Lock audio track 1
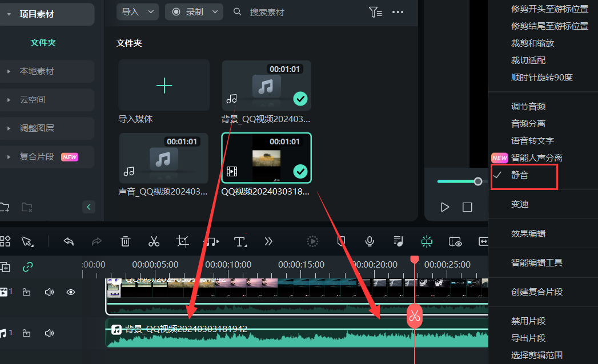Image resolution: width=598 pixels, height=364 pixels. coord(26,333)
